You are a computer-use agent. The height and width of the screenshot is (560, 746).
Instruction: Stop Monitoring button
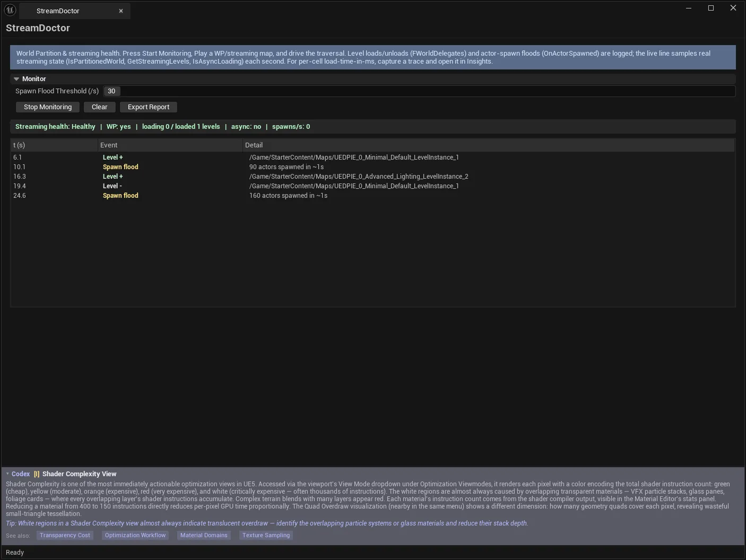click(48, 107)
